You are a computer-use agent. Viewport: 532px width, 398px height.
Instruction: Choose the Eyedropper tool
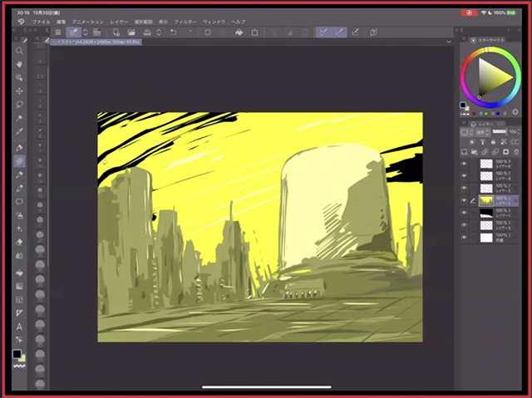19,132
